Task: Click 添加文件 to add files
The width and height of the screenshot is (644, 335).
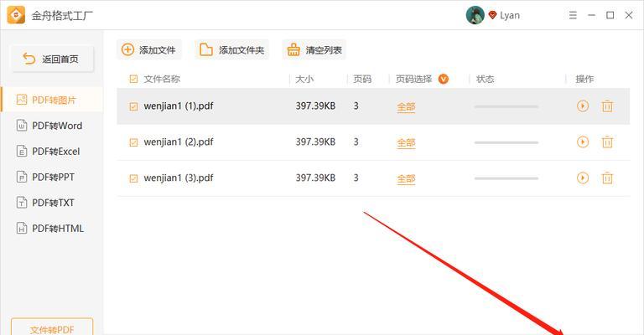Action: [x=148, y=50]
